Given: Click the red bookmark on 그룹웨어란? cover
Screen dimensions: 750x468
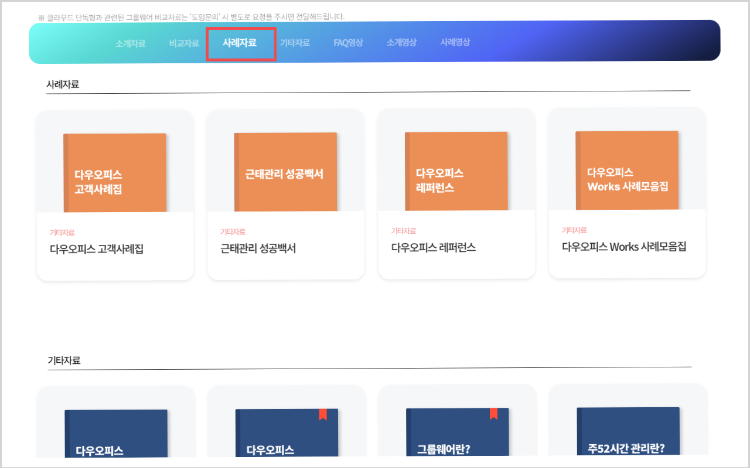Looking at the screenshot, I should click(494, 414).
